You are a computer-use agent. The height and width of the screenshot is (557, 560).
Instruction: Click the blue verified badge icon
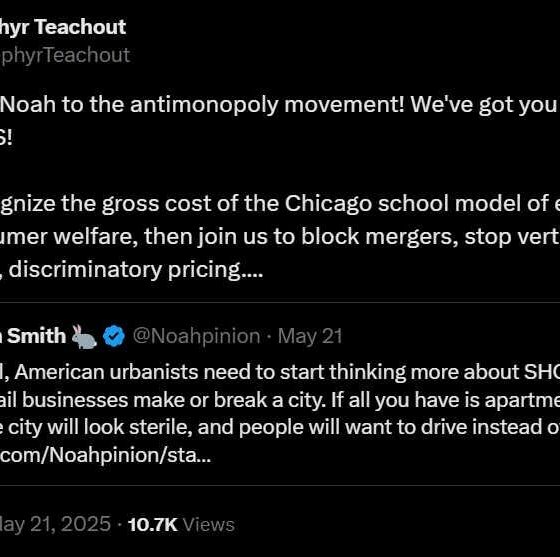(x=114, y=336)
